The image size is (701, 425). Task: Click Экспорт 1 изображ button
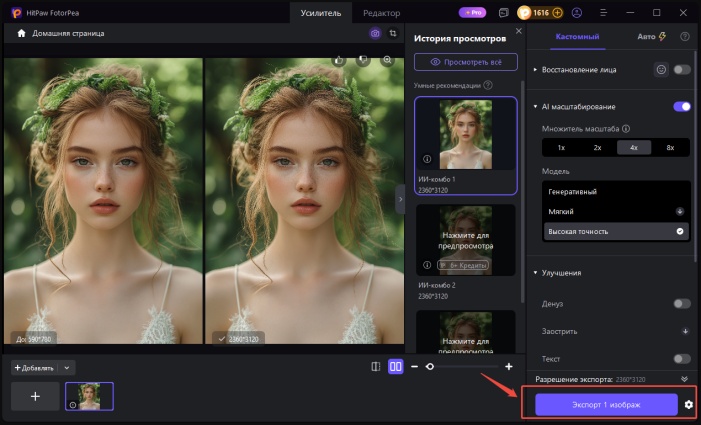(606, 404)
